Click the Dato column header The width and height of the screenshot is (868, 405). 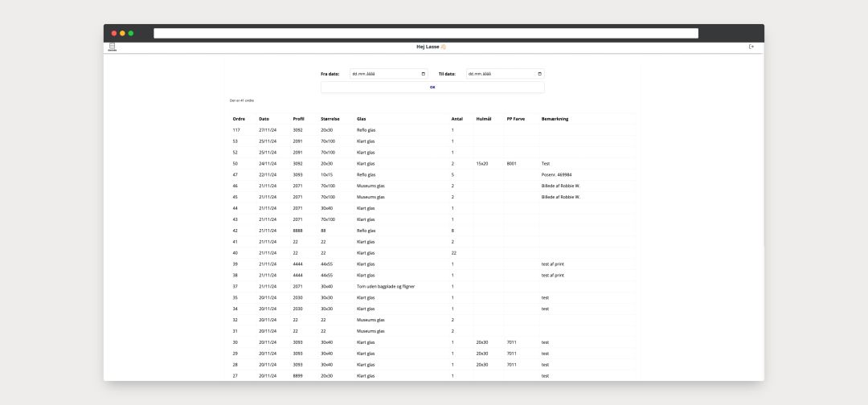coord(264,119)
